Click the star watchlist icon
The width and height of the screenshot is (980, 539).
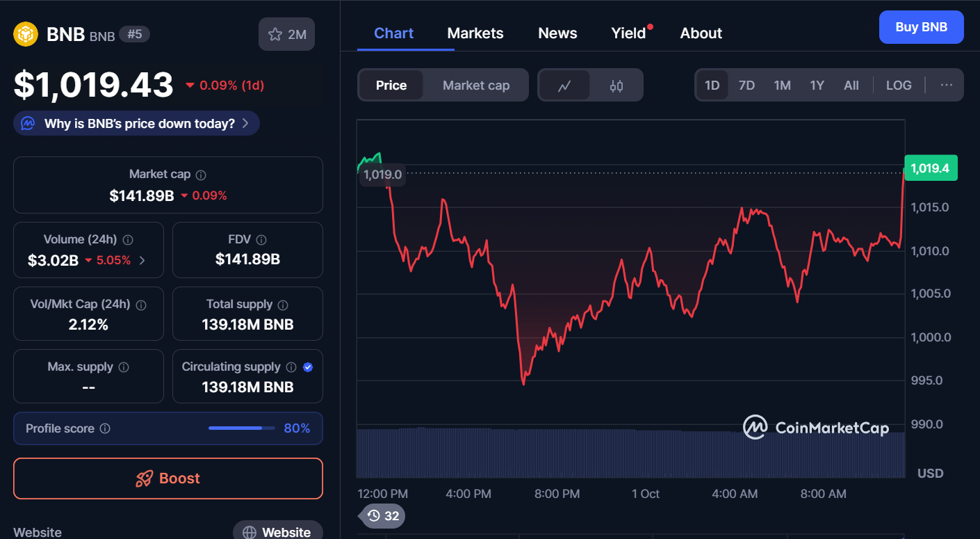(275, 34)
